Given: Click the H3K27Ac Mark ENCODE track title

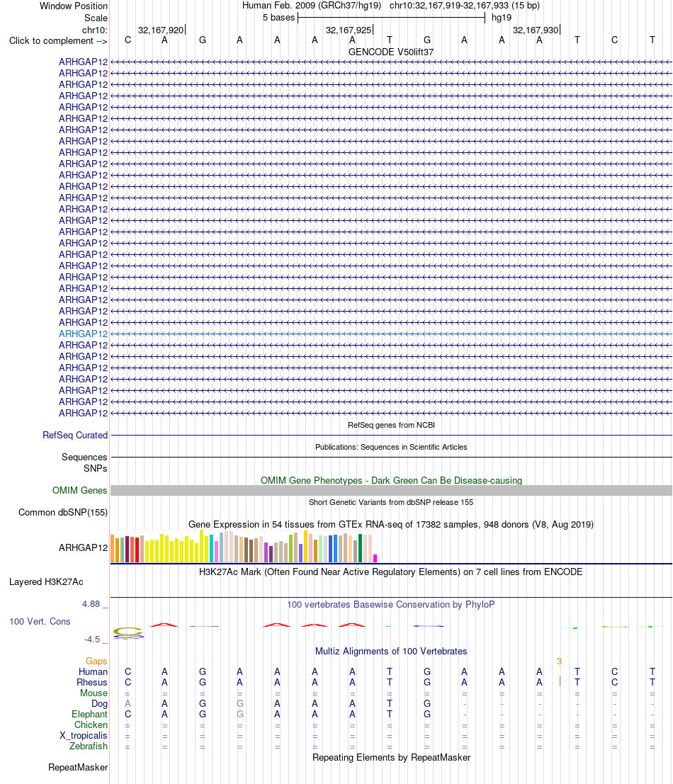Looking at the screenshot, I should pyautogui.click(x=391, y=572).
